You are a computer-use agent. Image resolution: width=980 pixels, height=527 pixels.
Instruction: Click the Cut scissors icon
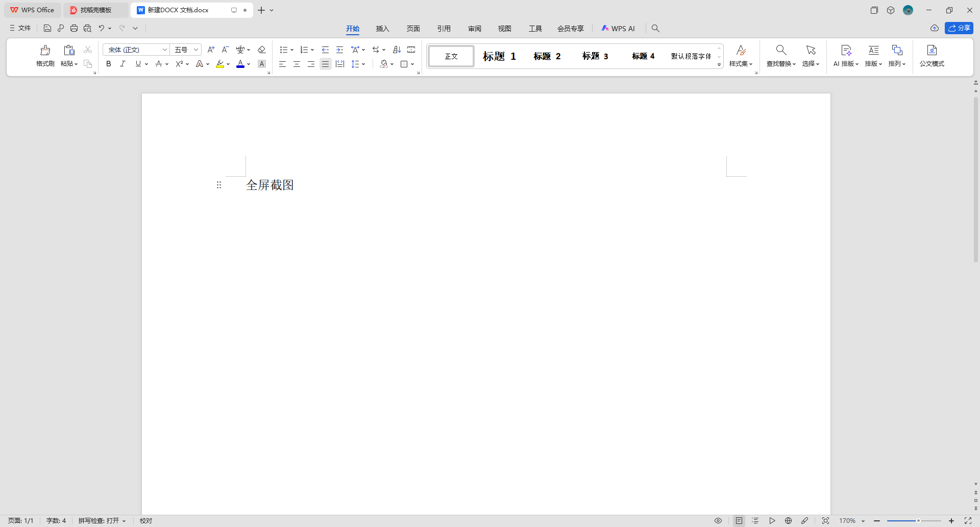[88, 50]
